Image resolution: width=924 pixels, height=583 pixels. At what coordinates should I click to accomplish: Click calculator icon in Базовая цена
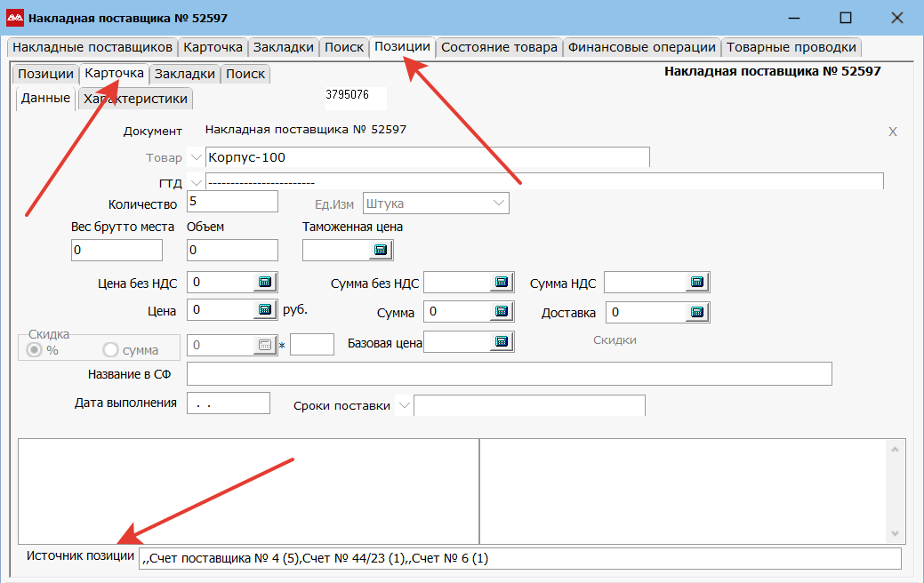point(502,341)
